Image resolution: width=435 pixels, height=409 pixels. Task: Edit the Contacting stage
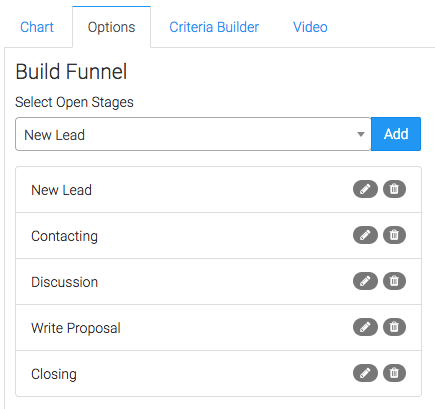365,235
